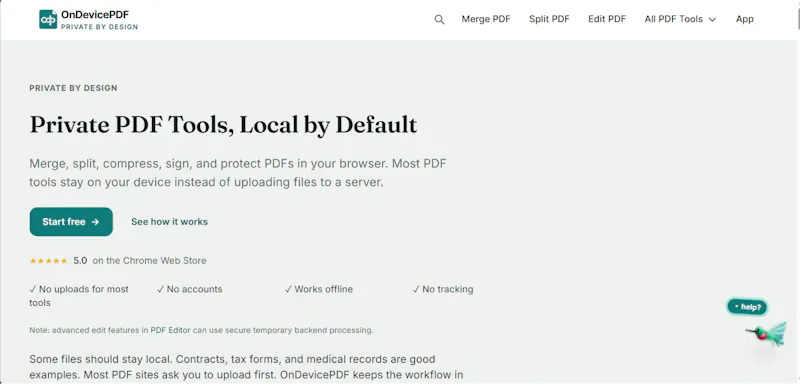This screenshot has width=800, height=384.
Task: Expand the All PDF Tools menu
Action: tap(680, 19)
